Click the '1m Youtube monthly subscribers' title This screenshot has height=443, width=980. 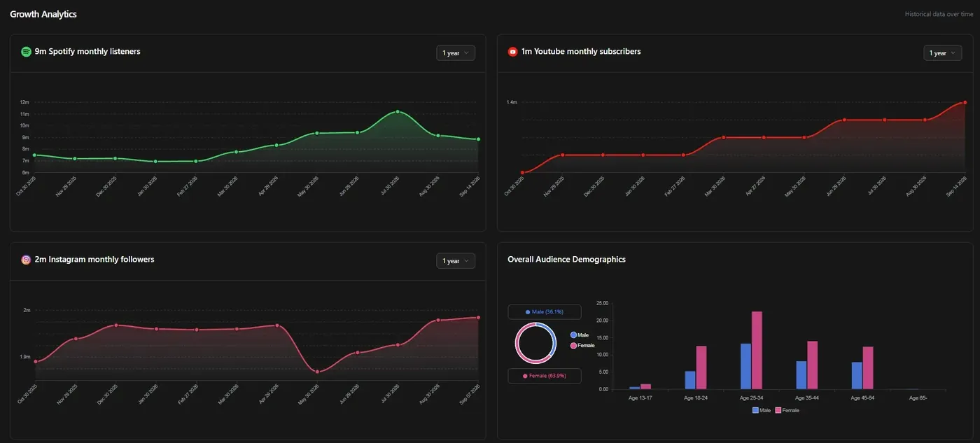pyautogui.click(x=581, y=52)
